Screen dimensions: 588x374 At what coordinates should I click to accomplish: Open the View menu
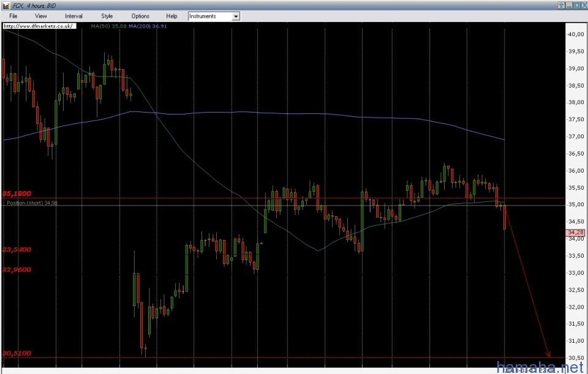coord(40,16)
